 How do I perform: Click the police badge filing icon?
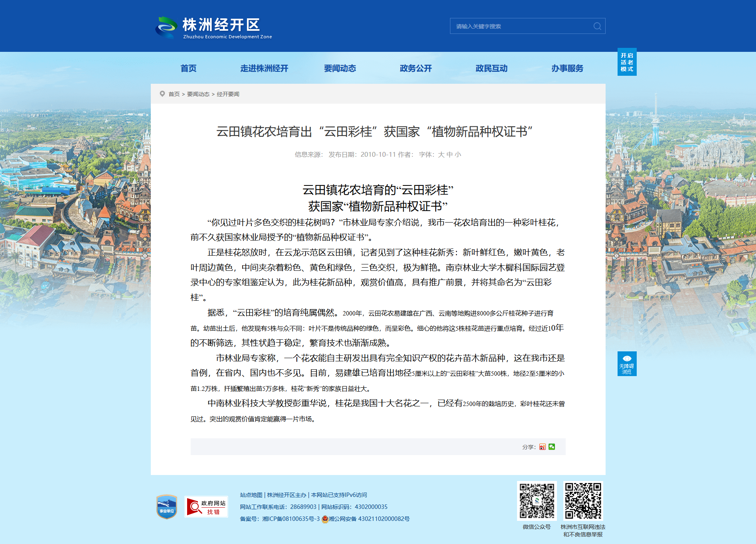(x=325, y=519)
